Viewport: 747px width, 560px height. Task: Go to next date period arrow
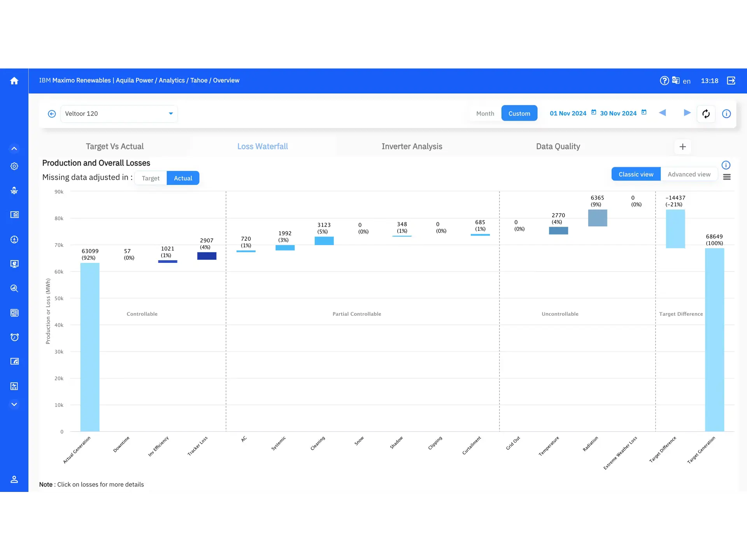(x=687, y=113)
